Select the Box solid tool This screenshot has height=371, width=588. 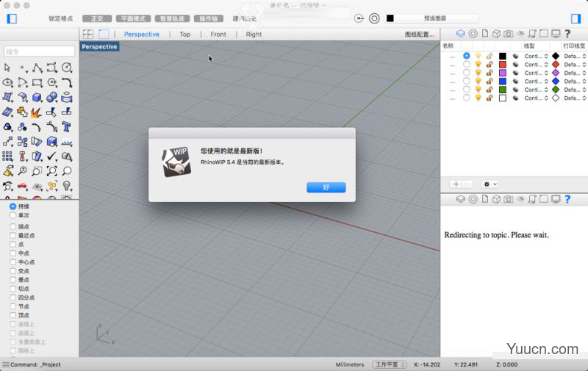click(37, 98)
